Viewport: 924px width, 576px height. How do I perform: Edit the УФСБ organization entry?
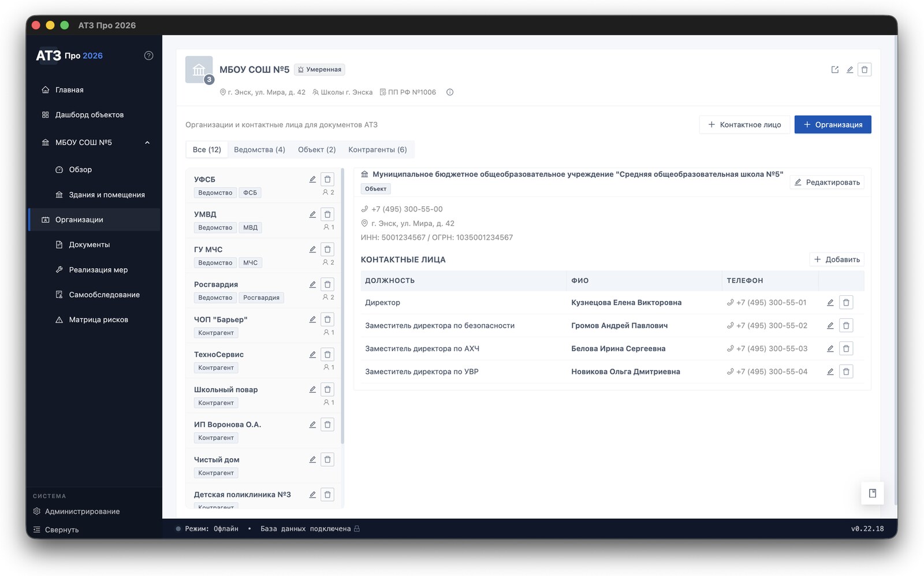[x=312, y=179]
